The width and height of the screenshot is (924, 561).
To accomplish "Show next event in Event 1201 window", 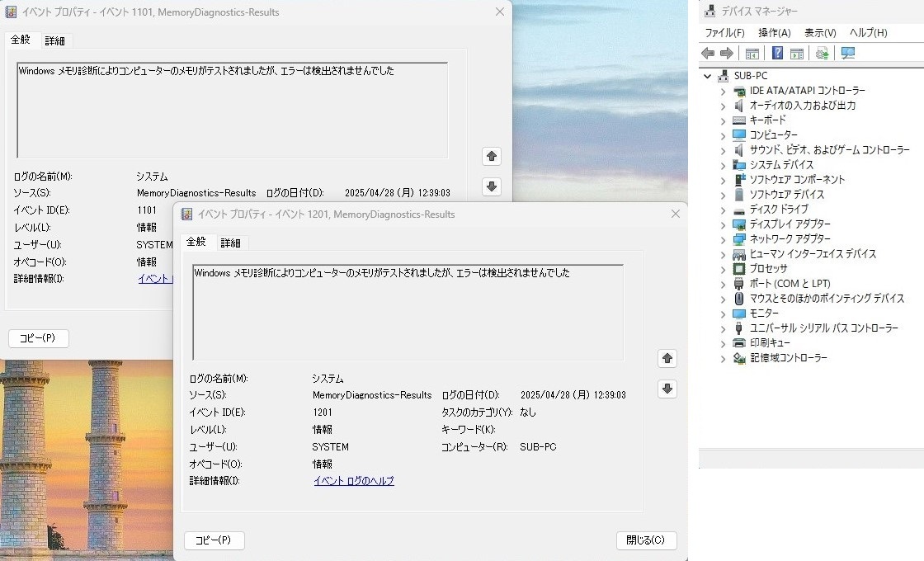I will point(667,389).
